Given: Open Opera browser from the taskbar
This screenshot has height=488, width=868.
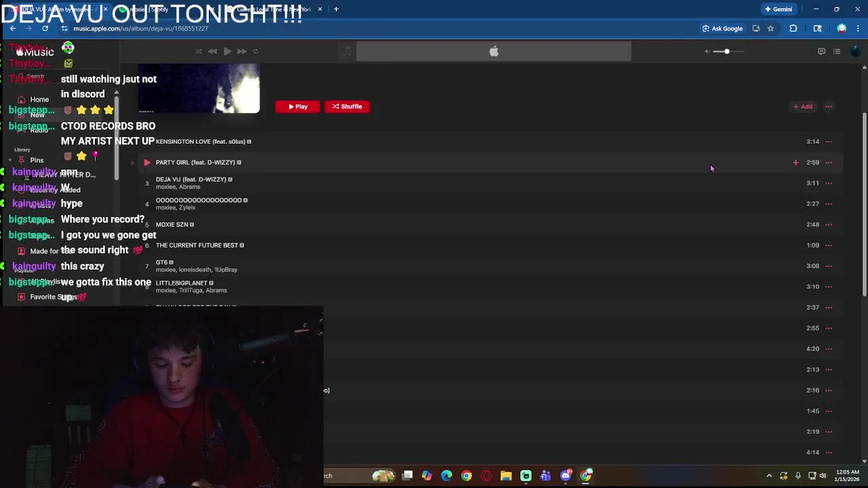Looking at the screenshot, I should (x=486, y=476).
